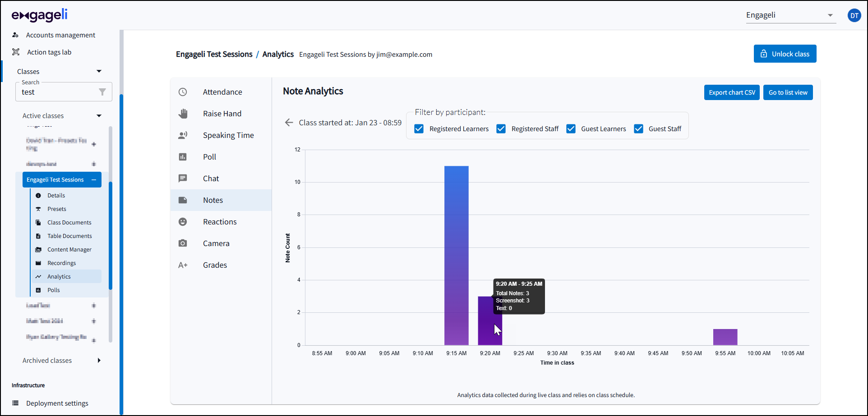The height and width of the screenshot is (416, 868).
Task: Click Analytics breadcrumb text
Action: (278, 54)
